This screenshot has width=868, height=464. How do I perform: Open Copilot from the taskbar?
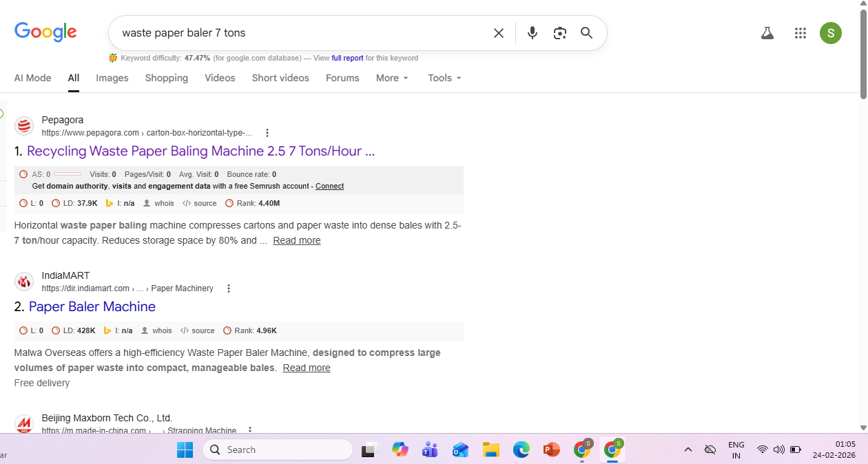(400, 450)
